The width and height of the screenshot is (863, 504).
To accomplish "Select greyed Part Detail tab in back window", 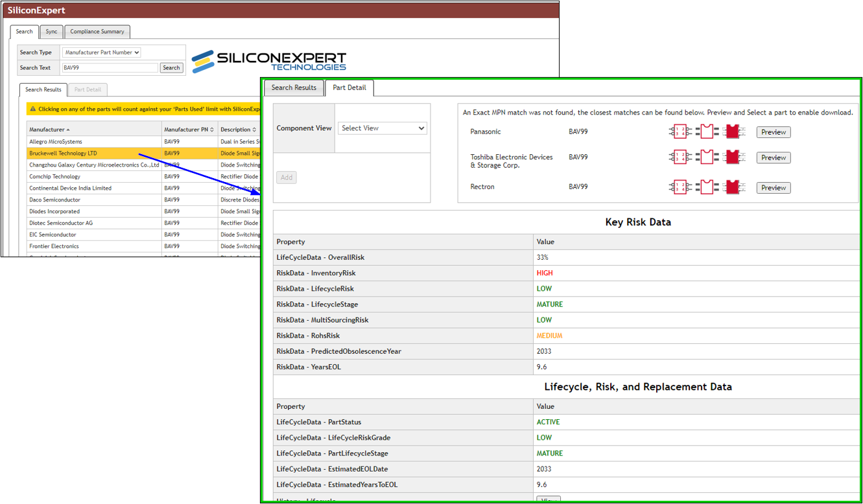I will point(88,90).
